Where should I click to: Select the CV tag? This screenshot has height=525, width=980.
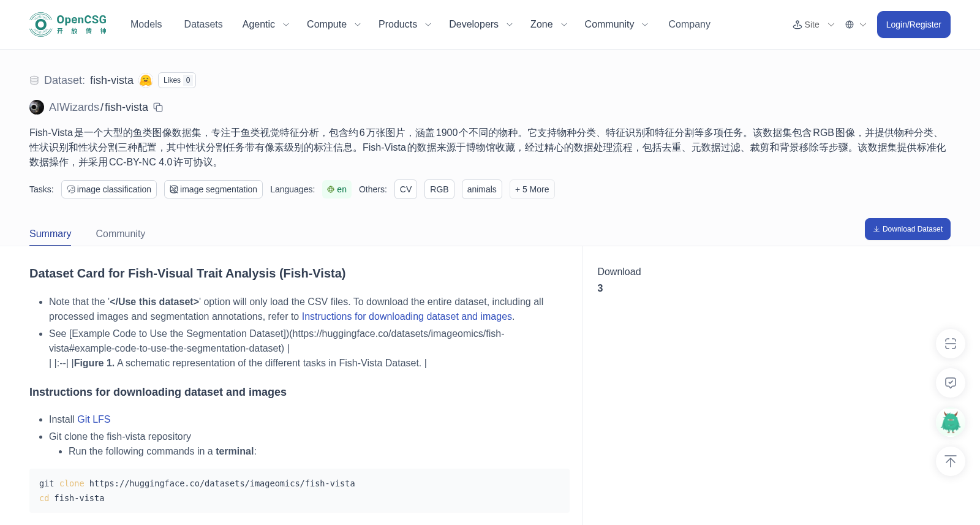(x=405, y=189)
